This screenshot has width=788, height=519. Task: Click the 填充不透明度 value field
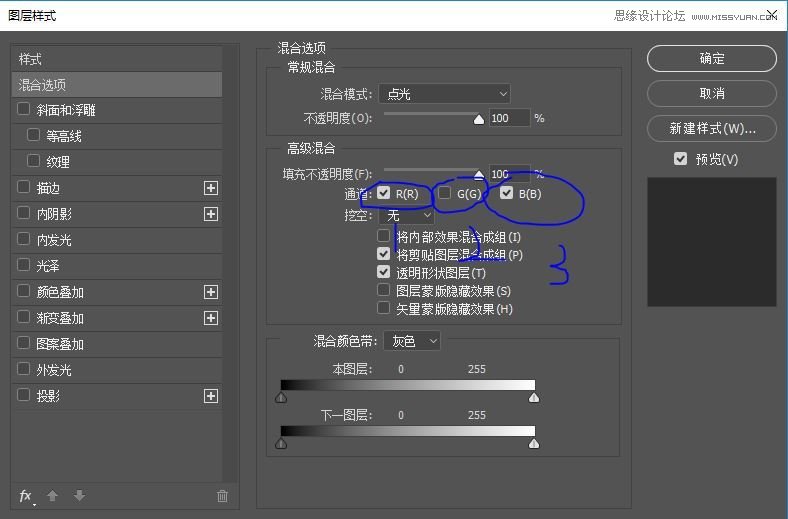(x=509, y=174)
